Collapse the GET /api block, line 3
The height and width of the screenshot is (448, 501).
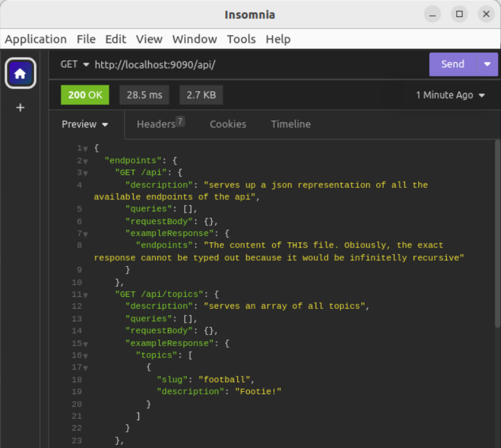click(85, 173)
